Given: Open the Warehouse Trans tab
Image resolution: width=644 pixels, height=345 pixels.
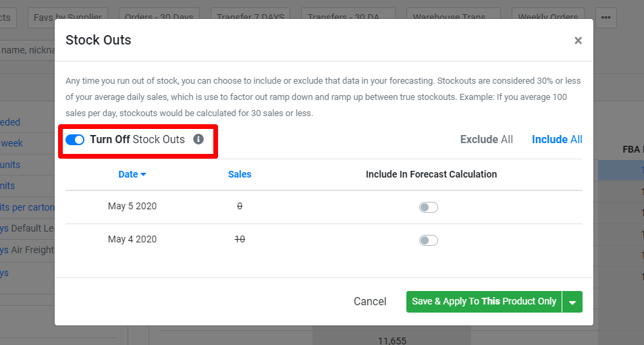Looking at the screenshot, I should coord(450,18).
